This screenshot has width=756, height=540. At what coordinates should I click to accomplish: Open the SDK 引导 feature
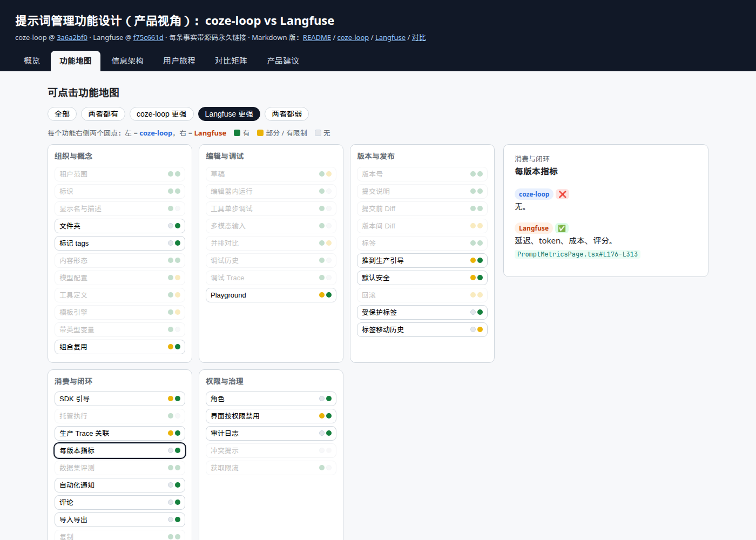[x=120, y=399]
